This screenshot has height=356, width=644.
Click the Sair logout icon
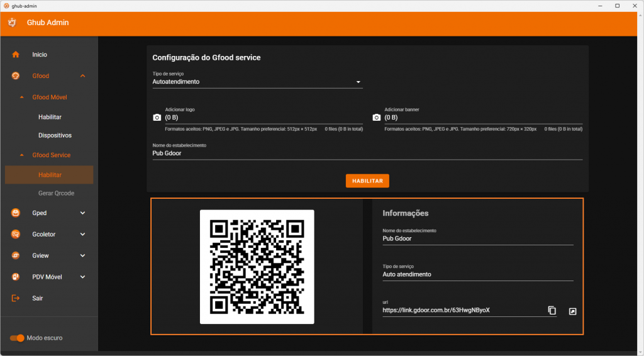(x=16, y=298)
